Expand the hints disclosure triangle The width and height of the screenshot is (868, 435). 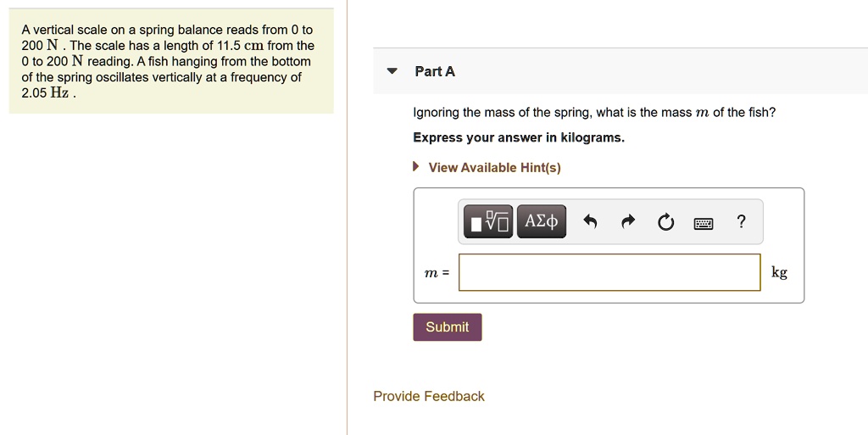click(x=417, y=167)
